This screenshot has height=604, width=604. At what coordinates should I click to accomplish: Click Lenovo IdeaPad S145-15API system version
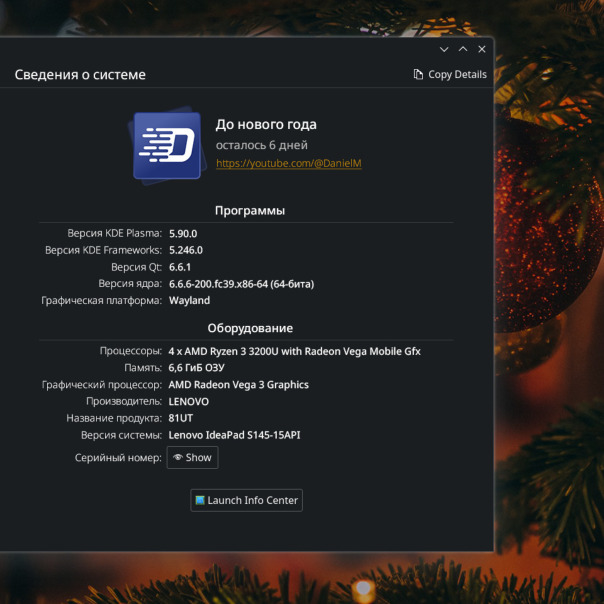click(234, 435)
